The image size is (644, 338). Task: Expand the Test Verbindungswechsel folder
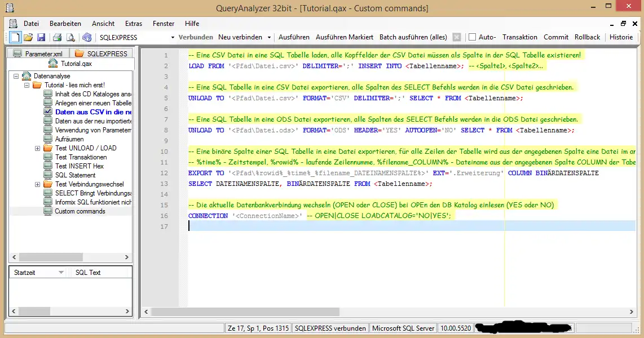coord(37,184)
